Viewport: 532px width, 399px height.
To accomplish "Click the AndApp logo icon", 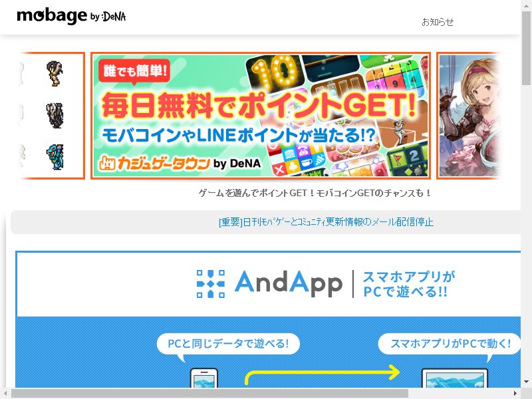I will click(x=211, y=284).
